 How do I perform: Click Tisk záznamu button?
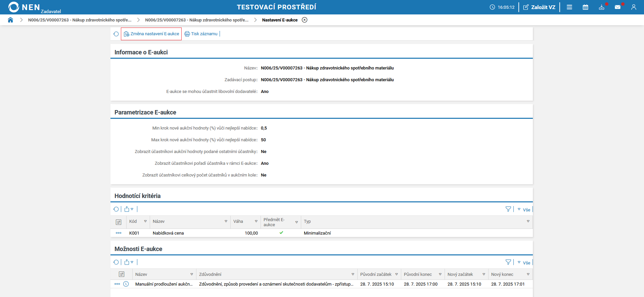201,34
